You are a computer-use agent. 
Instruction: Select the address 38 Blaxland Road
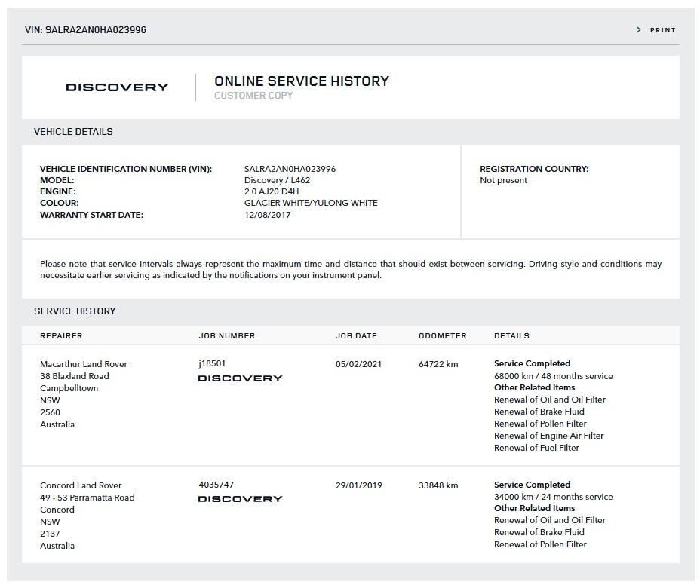pos(75,376)
